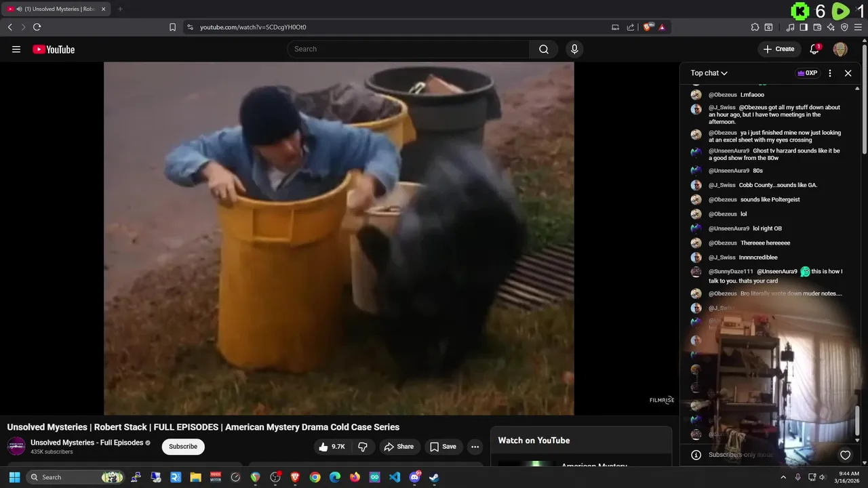868x488 pixels.
Task: Open a new browser tab with plus
Action: click(120, 9)
